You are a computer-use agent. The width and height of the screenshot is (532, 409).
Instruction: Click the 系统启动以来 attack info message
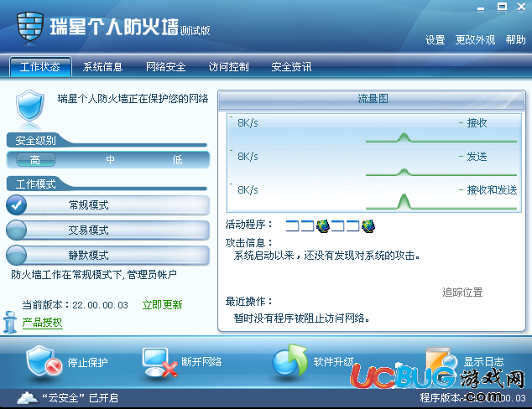click(x=326, y=255)
